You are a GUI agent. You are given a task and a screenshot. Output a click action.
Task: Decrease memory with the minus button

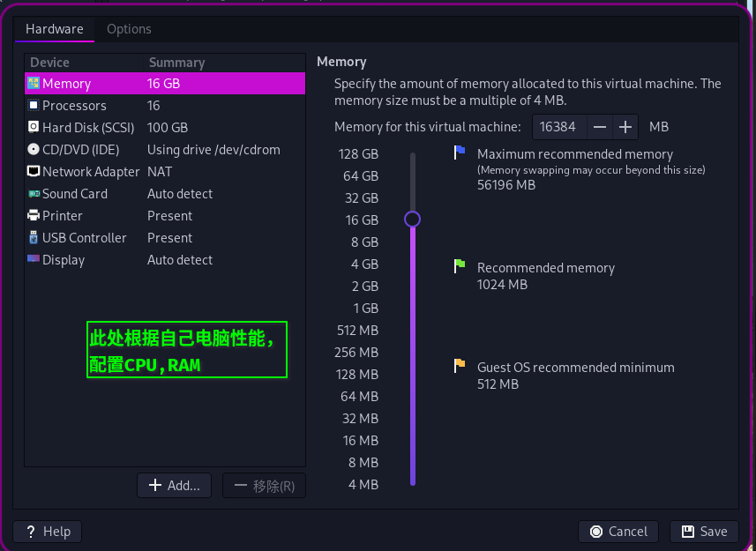click(x=600, y=127)
